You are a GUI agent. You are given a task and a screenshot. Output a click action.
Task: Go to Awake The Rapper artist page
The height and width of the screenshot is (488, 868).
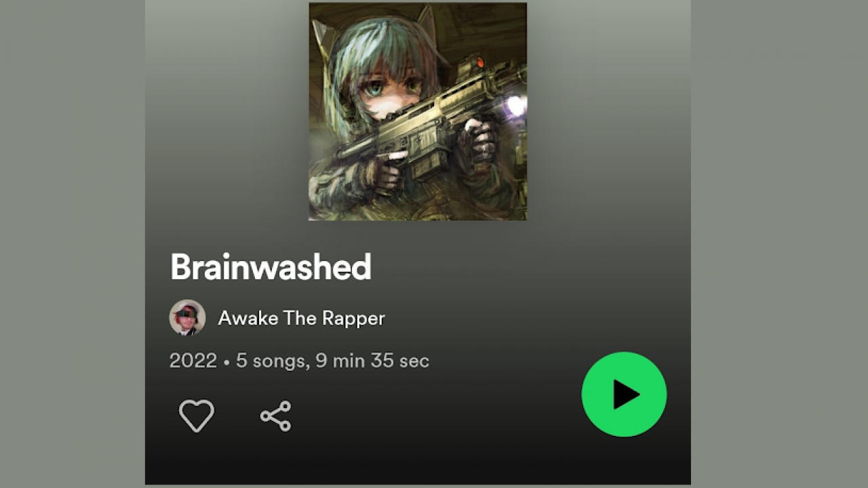(301, 318)
